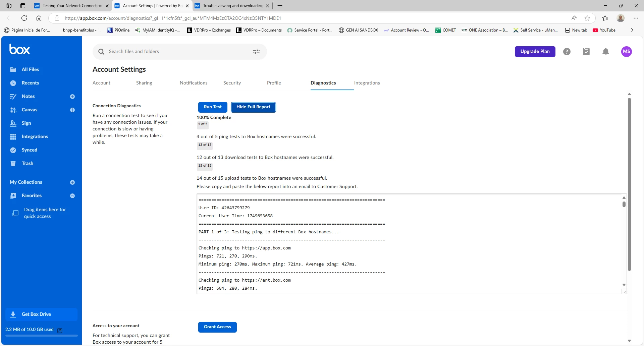Add a new note with plus icon
This screenshot has width=644, height=346.
point(72,97)
